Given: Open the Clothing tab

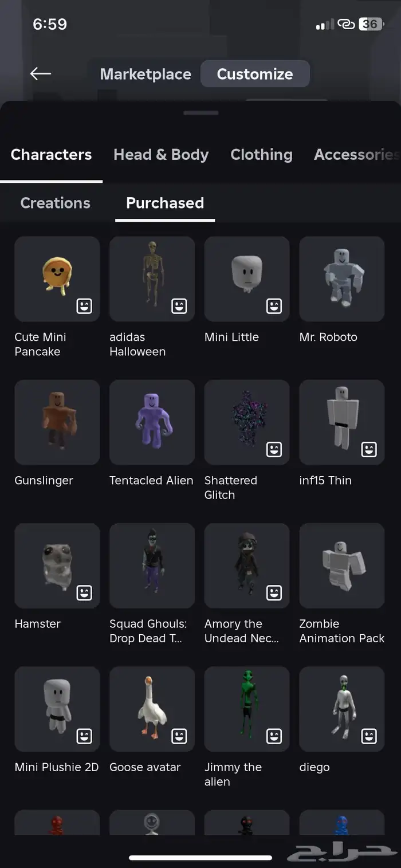Looking at the screenshot, I should click(x=261, y=155).
